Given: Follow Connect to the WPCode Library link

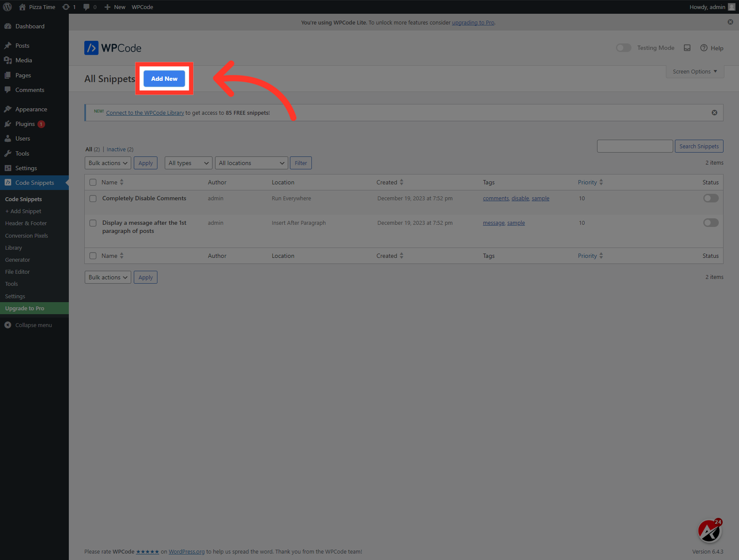Looking at the screenshot, I should coord(145,113).
